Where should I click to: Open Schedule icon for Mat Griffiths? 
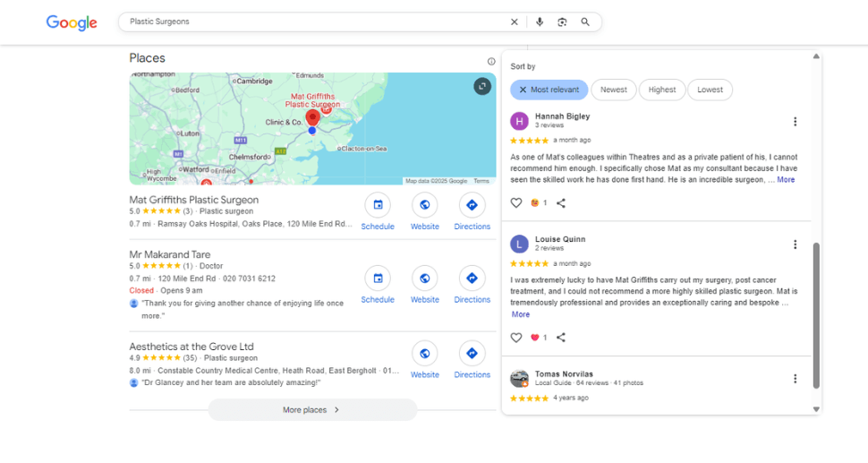[x=379, y=205]
